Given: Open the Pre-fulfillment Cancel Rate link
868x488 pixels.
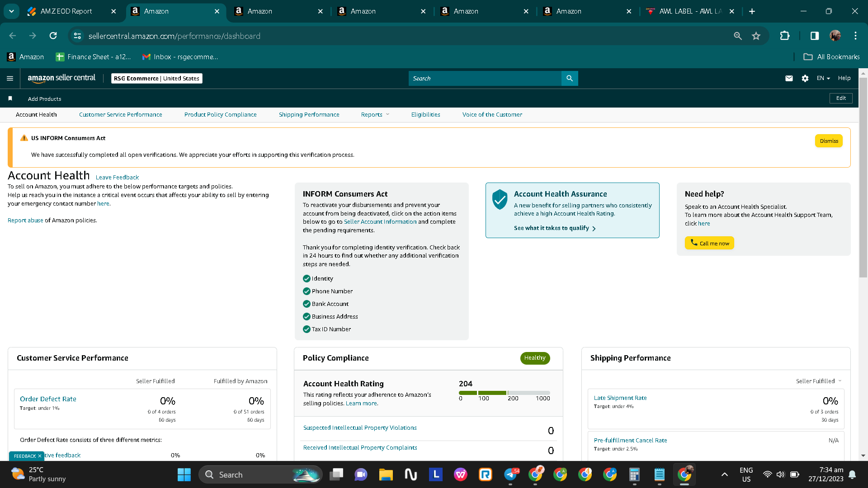Looking at the screenshot, I should point(630,441).
